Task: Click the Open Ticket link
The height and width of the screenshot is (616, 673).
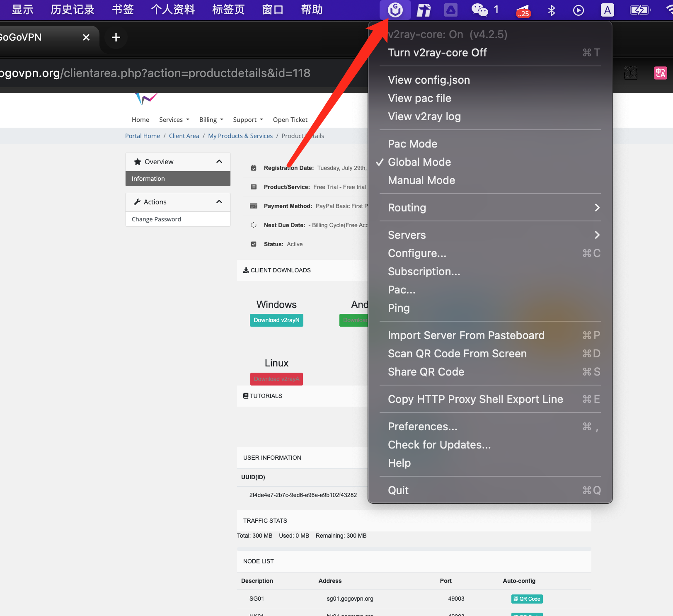Action: tap(290, 120)
